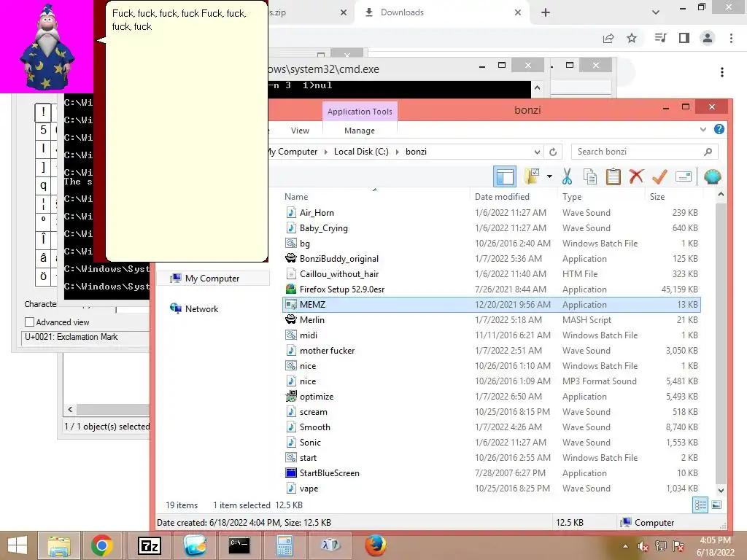Open Chrome three-dot main menu

(731, 38)
